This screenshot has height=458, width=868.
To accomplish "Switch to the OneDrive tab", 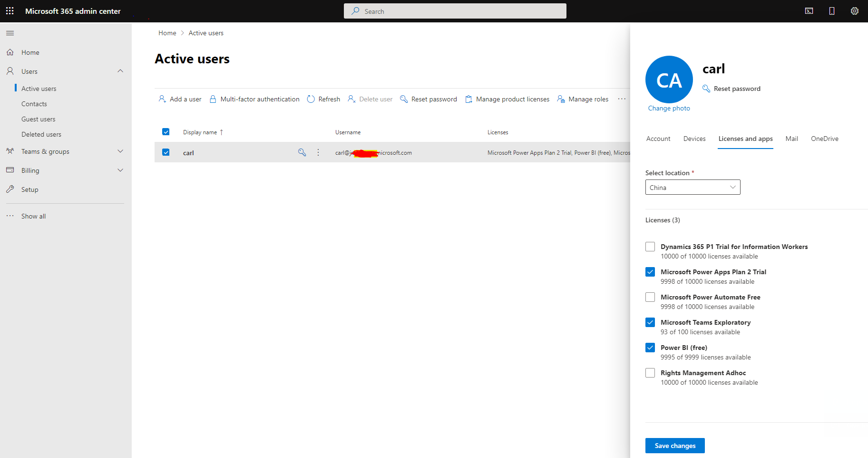I will tap(825, 139).
